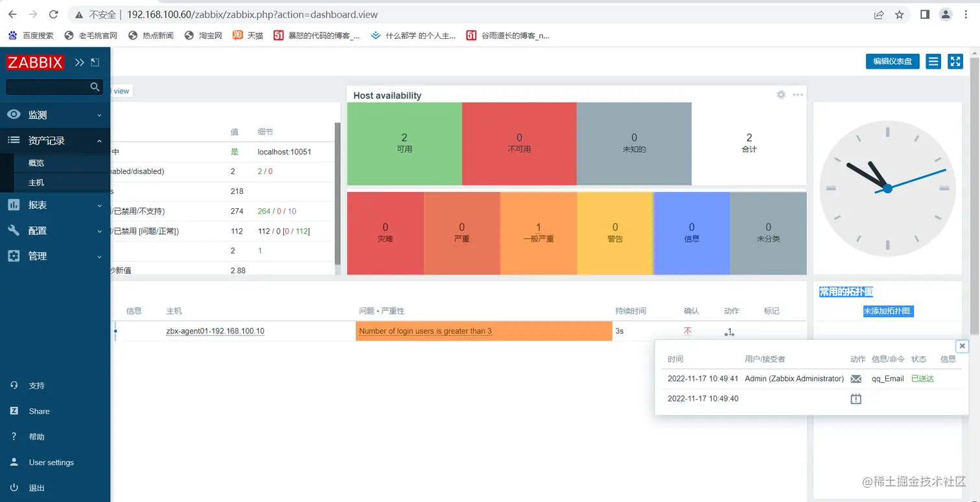Click the browser share page icon
Screen dimensions: 980x502
(x=879, y=14)
